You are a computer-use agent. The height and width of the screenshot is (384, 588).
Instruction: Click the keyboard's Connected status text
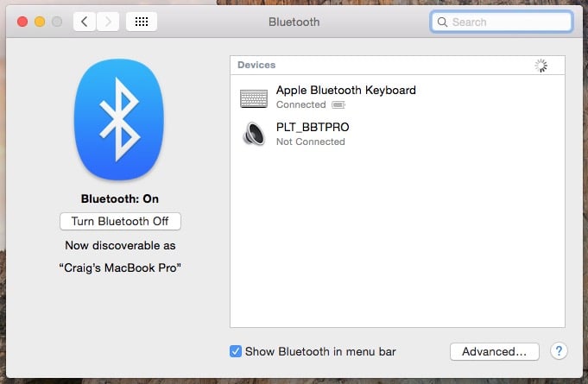pos(301,104)
